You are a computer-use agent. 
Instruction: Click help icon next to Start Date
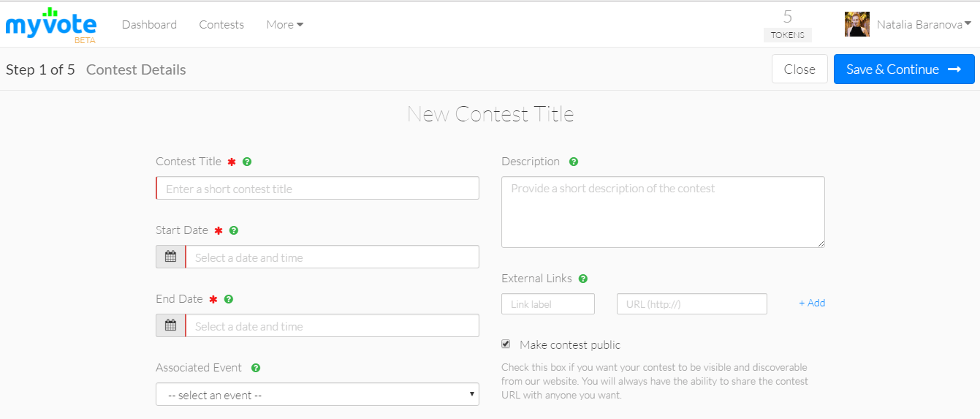pyautogui.click(x=234, y=230)
